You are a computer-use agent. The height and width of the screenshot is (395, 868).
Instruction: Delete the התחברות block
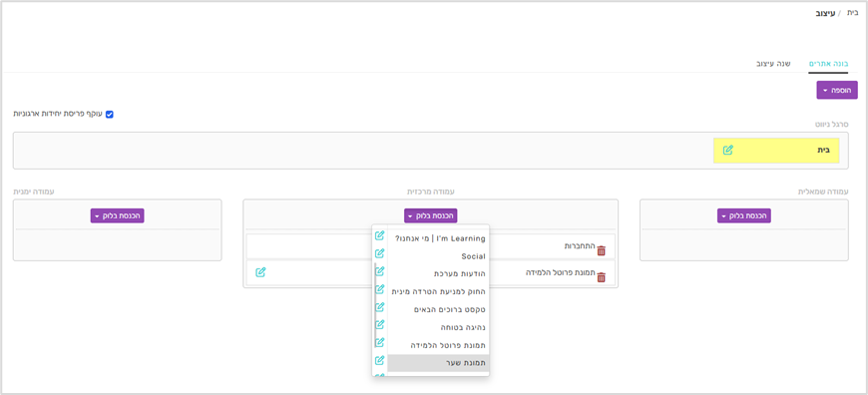pyautogui.click(x=602, y=250)
